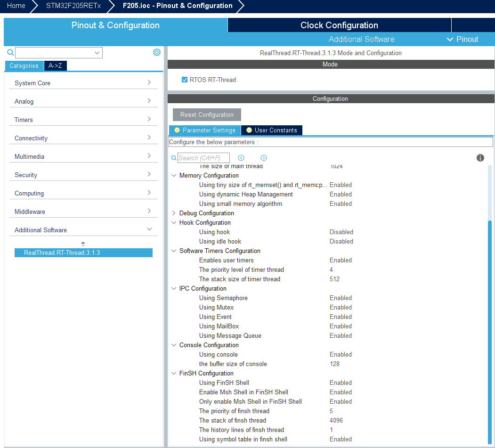495x448 pixels.
Task: Select 'The history lines of finsh thread'
Action: coord(242,430)
